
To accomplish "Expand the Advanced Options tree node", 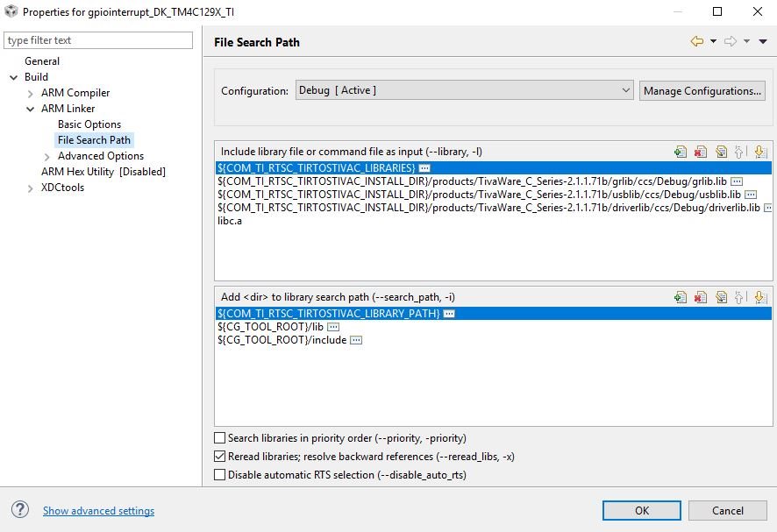I will [47, 156].
